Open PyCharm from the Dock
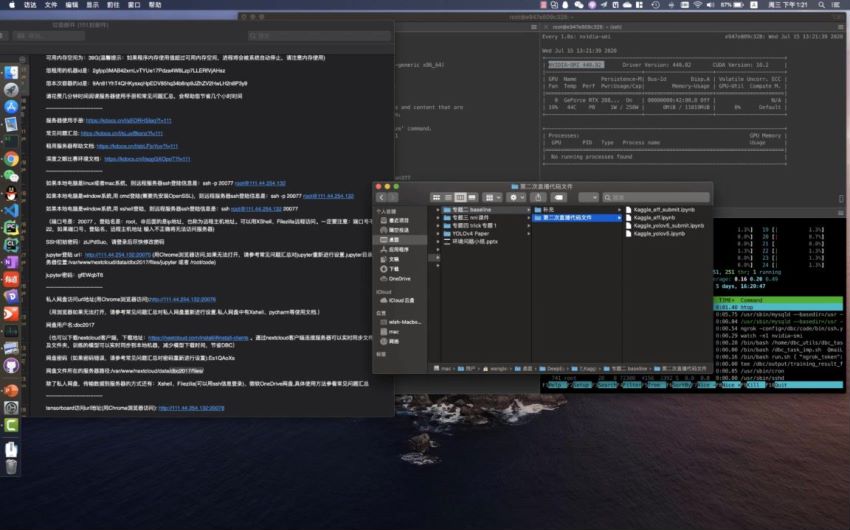Viewport: 850px width, 530px height. pos(11,228)
